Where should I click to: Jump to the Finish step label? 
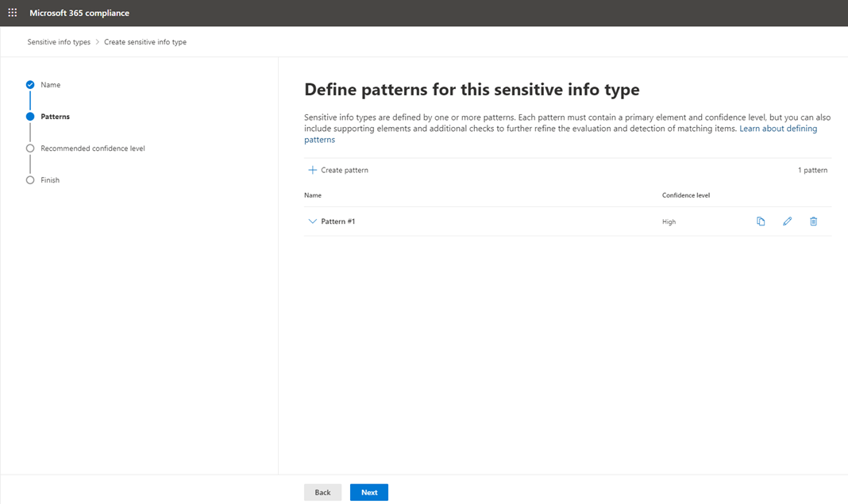tap(50, 180)
